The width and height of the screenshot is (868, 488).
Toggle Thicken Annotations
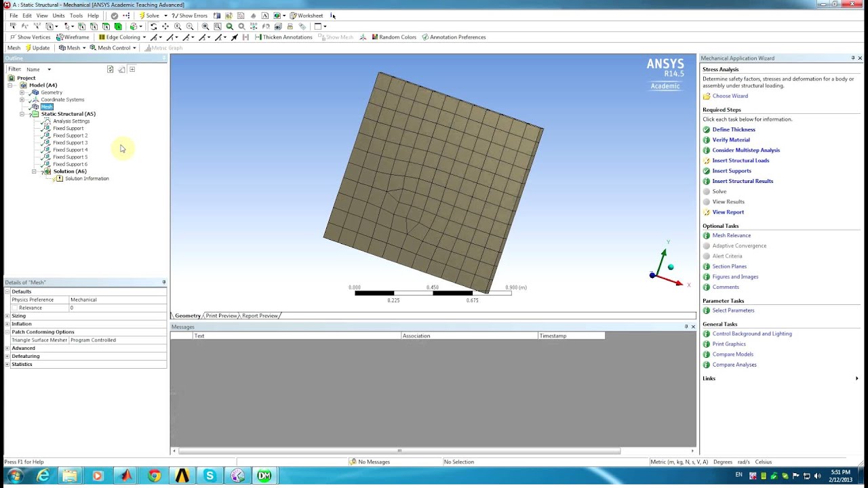point(283,37)
